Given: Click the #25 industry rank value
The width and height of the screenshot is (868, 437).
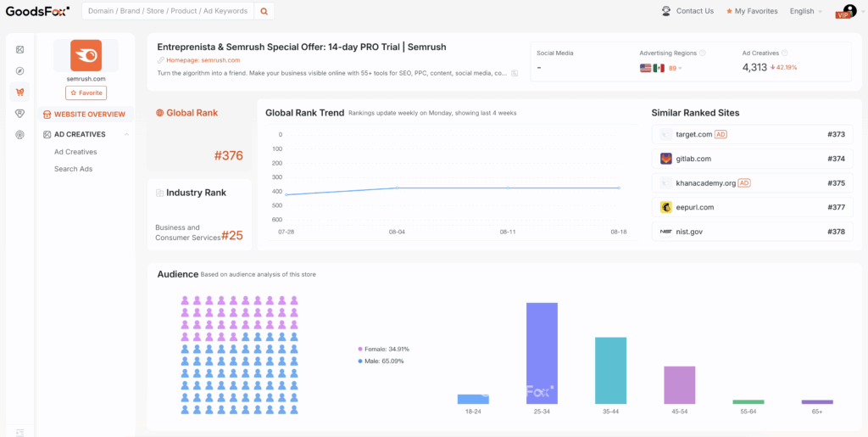Looking at the screenshot, I should 232,235.
